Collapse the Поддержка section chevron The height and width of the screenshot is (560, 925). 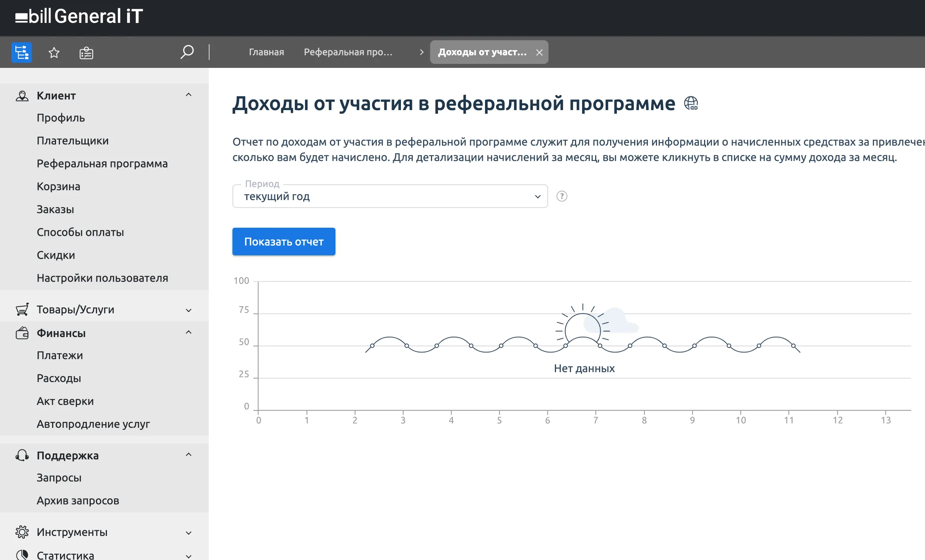point(189,455)
